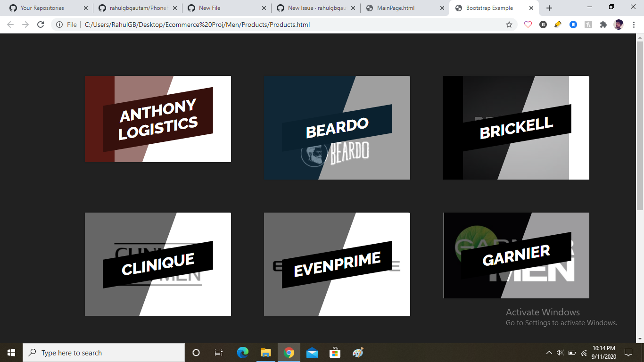The image size is (644, 362).
Task: Open Task View on the taskbar
Action: (219, 353)
